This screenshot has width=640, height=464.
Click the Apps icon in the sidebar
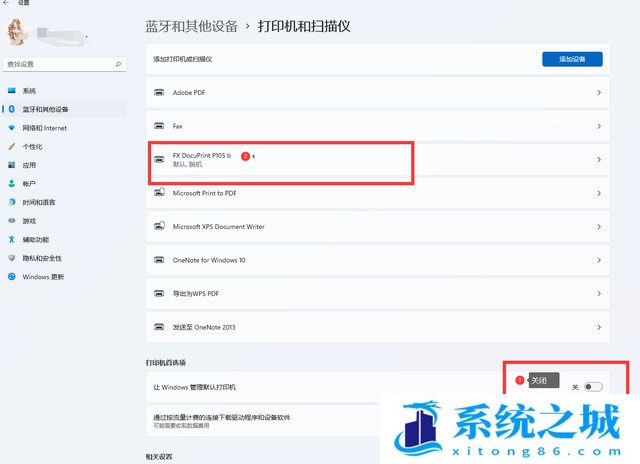[x=12, y=165]
